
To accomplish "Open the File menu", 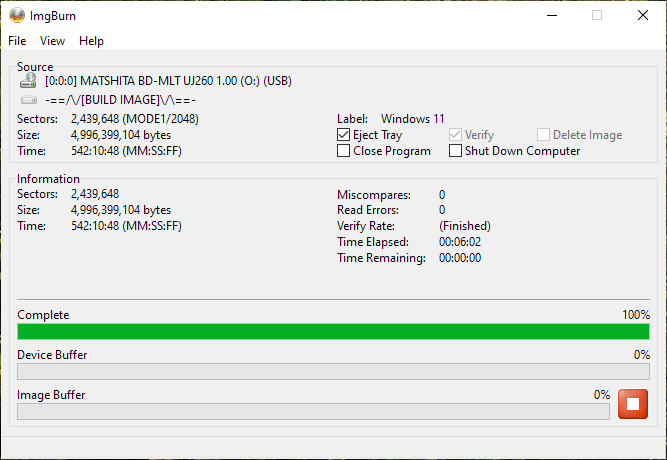I will coord(17,41).
